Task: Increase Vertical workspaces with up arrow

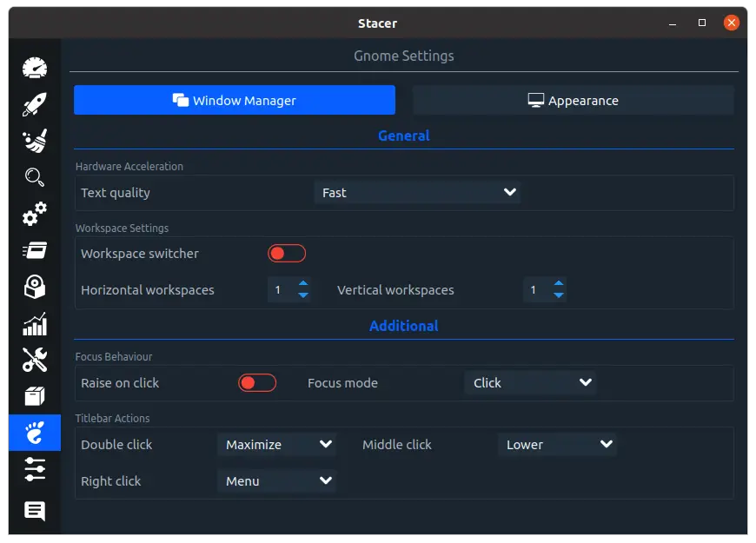Action: [559, 283]
